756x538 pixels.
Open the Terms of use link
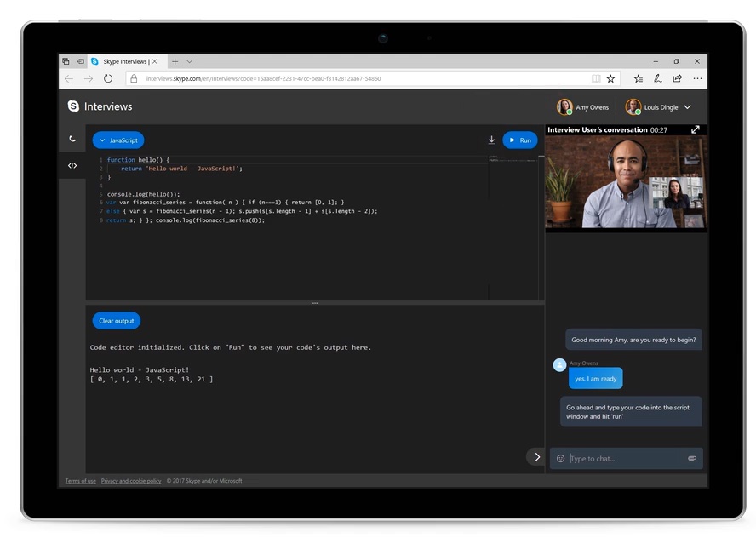click(81, 481)
